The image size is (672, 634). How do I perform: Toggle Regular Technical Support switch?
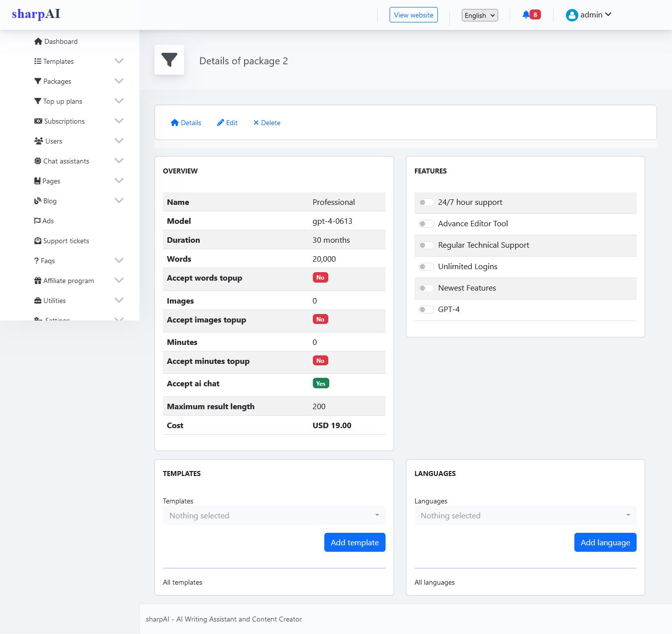click(426, 245)
